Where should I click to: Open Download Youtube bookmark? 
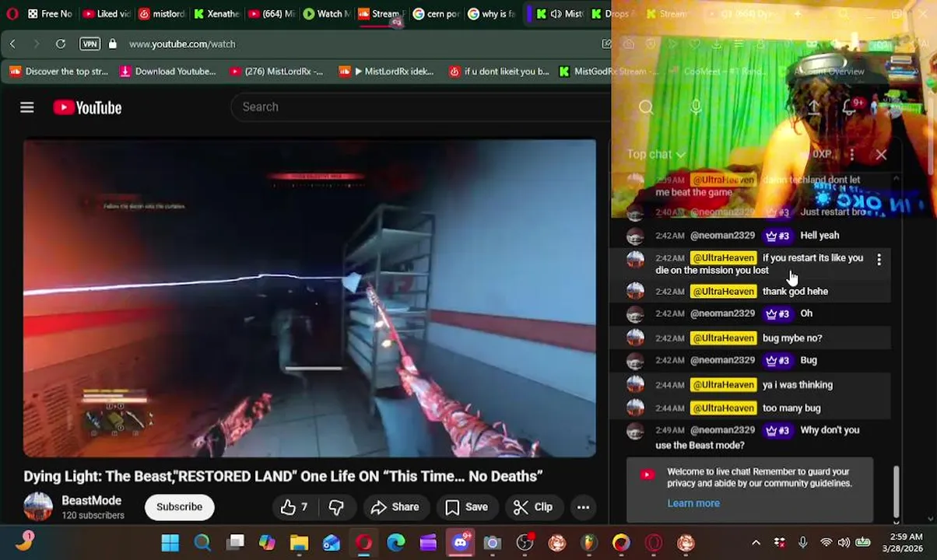[167, 72]
